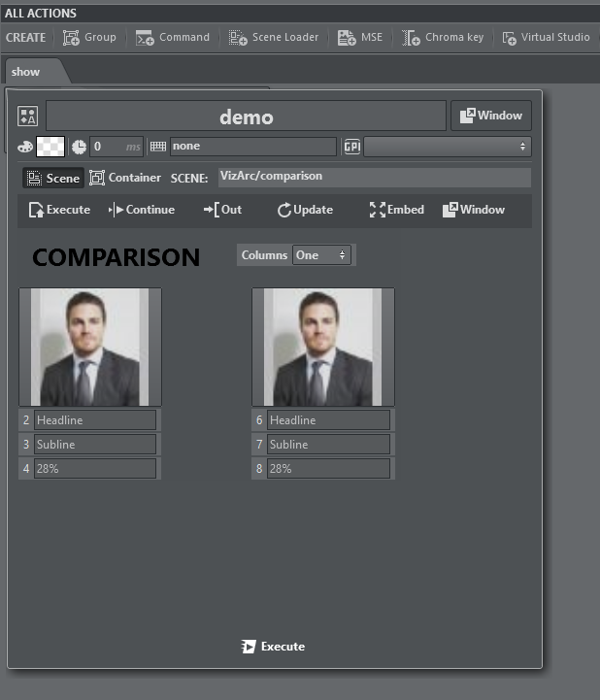Click the bottom Execute button
600x700 pixels.
pyautogui.click(x=273, y=647)
